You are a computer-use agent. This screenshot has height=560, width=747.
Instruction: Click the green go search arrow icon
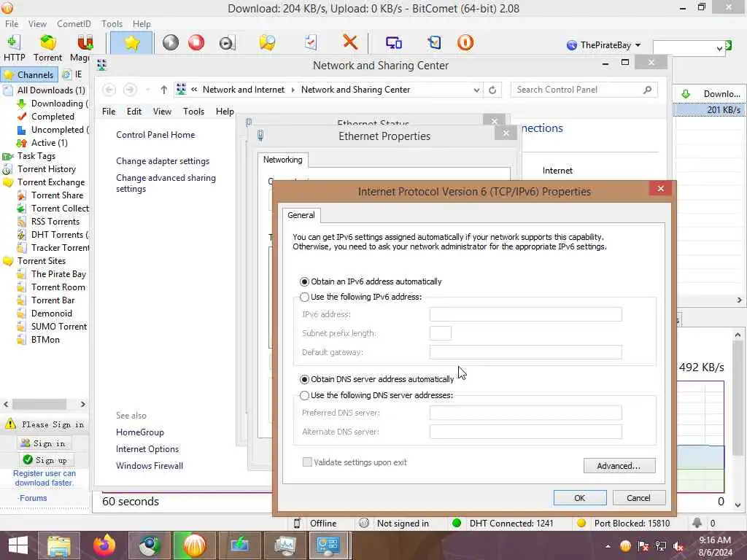pyautogui.click(x=729, y=45)
